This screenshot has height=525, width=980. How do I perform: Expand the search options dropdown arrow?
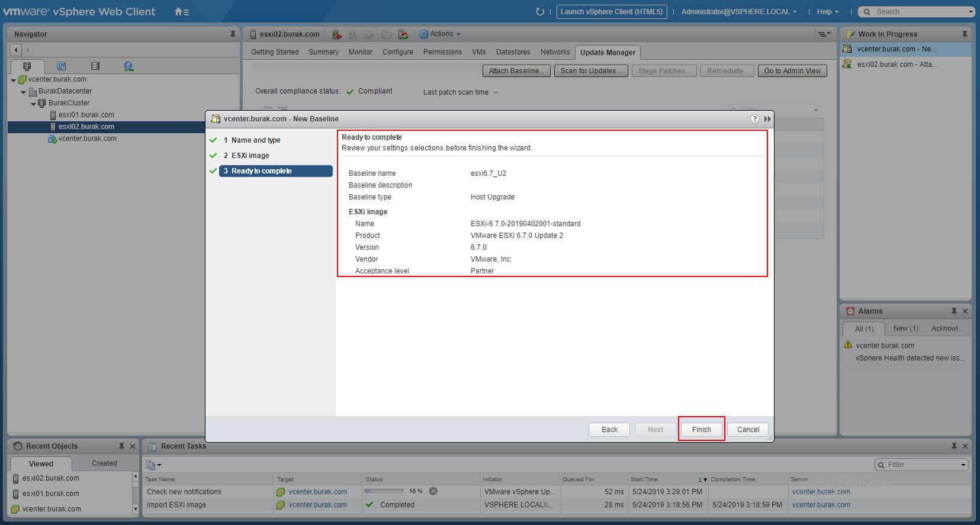[971, 12]
